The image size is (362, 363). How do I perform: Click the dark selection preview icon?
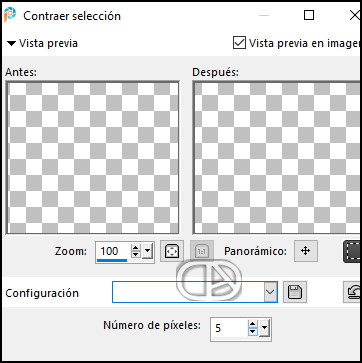tap(352, 251)
